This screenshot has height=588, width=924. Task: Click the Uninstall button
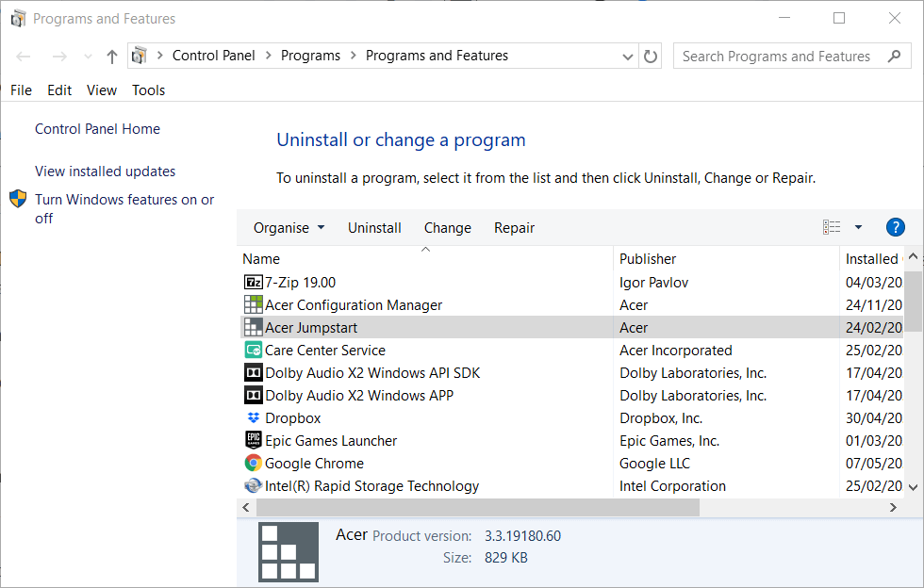(374, 228)
